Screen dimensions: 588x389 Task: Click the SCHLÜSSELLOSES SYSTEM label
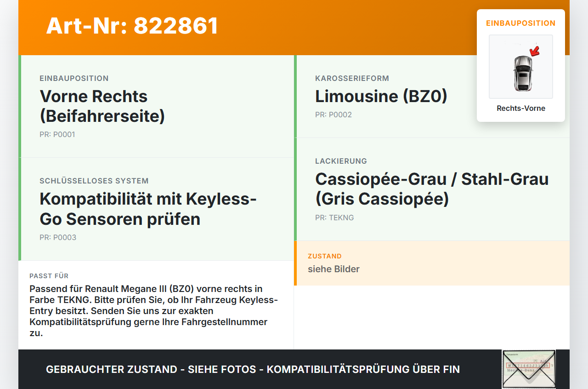[94, 181]
